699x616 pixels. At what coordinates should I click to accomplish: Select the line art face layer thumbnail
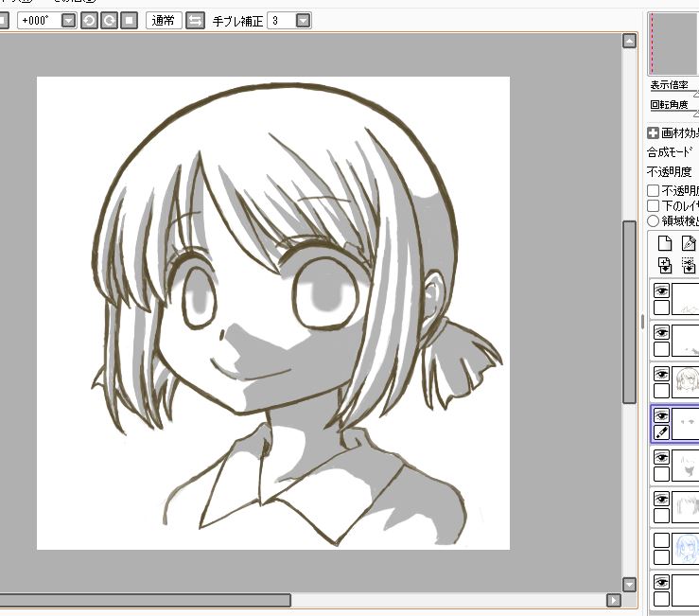(x=686, y=382)
